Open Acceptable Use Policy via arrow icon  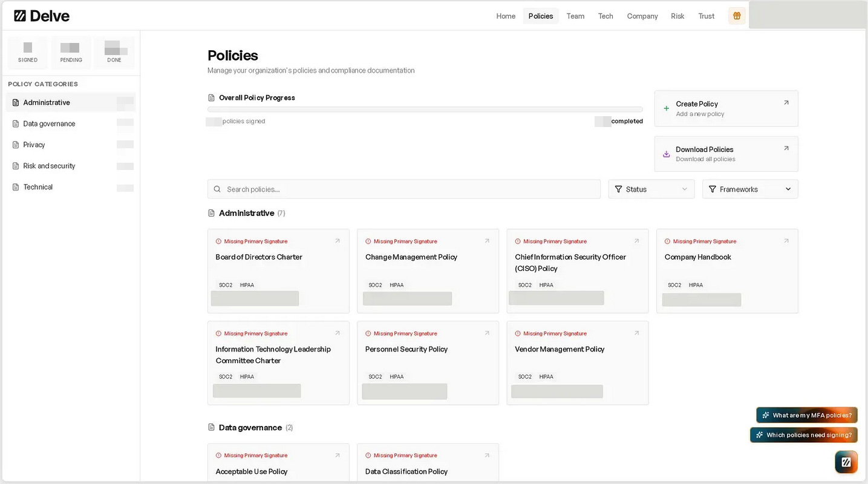tap(338, 456)
